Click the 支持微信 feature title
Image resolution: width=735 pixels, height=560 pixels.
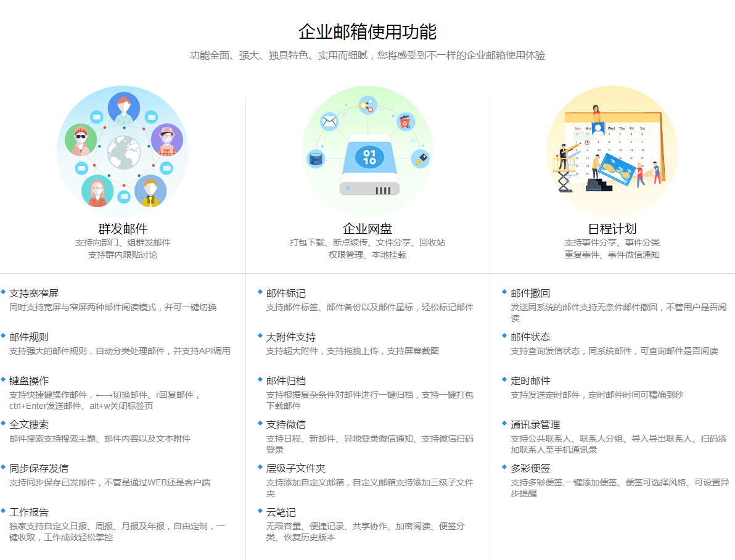286,424
